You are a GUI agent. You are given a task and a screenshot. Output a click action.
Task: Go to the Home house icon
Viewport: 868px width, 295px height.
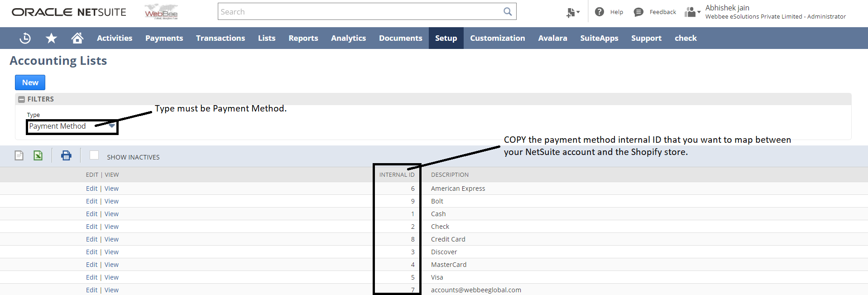77,38
